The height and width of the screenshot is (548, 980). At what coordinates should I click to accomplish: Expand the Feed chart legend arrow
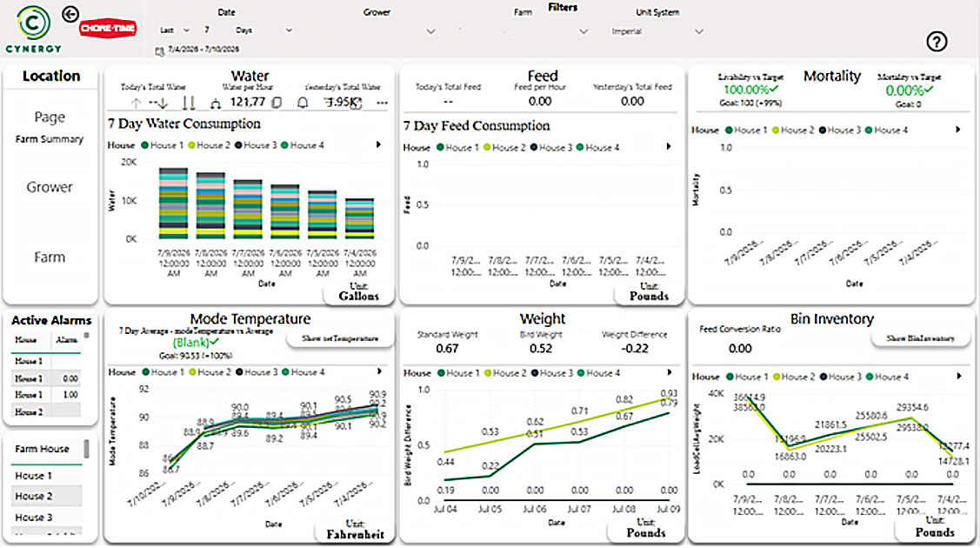click(x=669, y=147)
